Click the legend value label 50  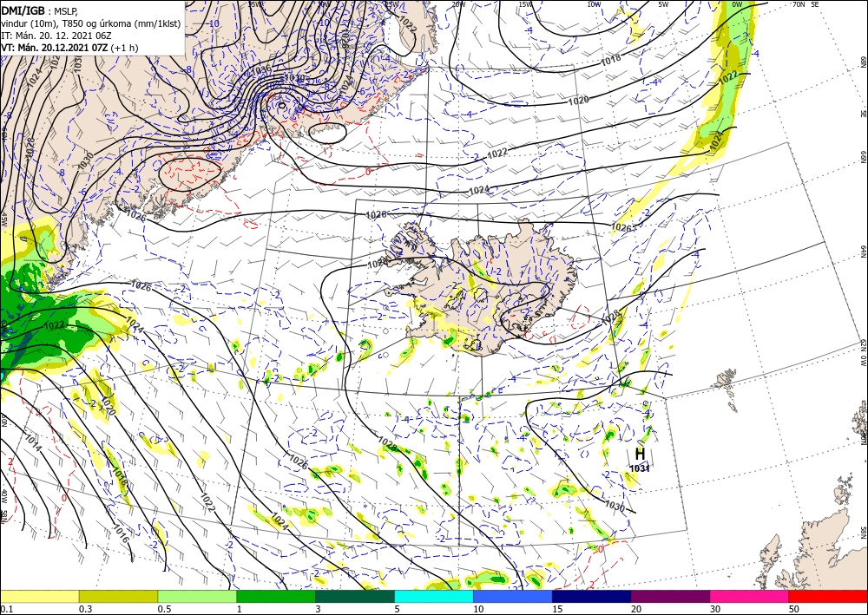click(794, 609)
